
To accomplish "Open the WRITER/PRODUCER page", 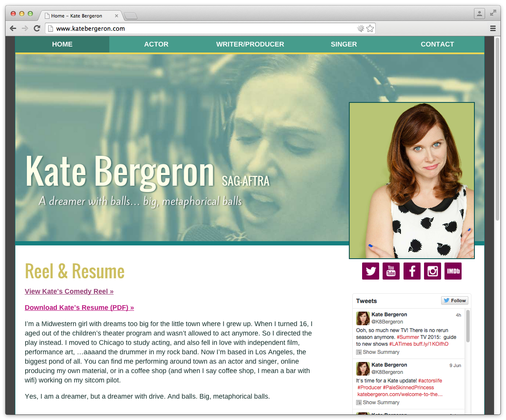I will tap(250, 44).
